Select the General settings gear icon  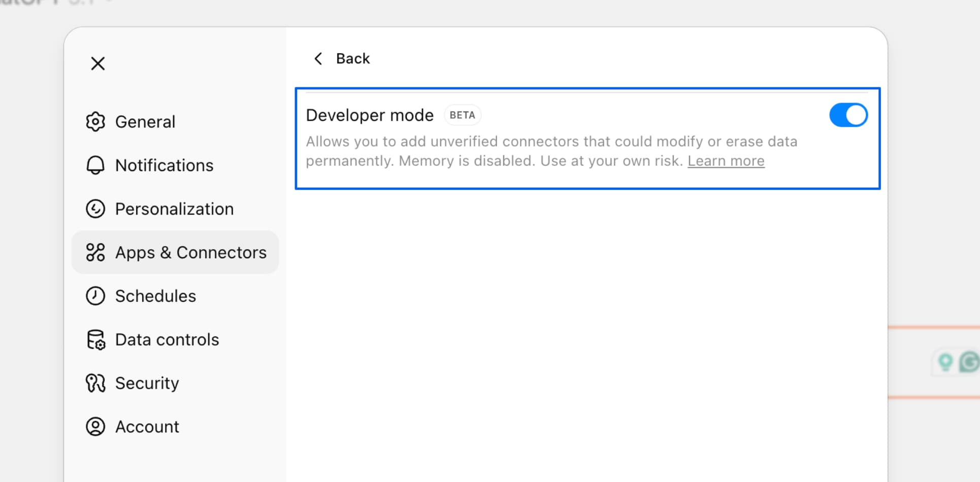96,121
